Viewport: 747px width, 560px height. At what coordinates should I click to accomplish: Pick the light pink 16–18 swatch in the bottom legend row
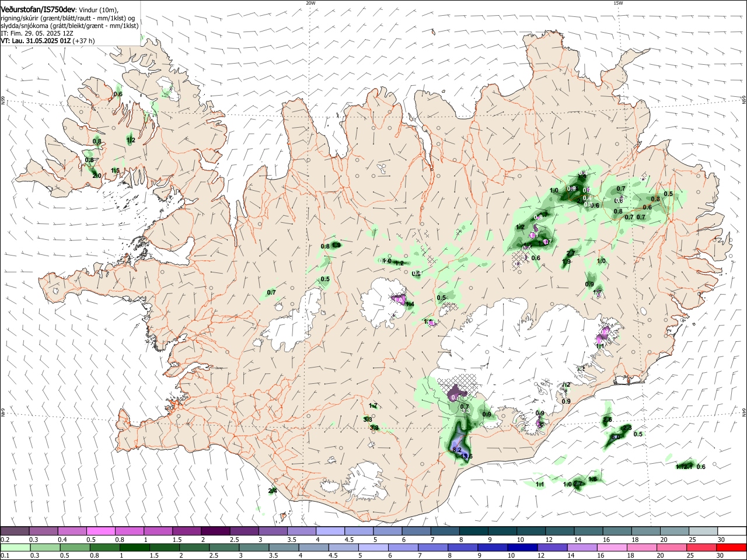(x=612, y=547)
